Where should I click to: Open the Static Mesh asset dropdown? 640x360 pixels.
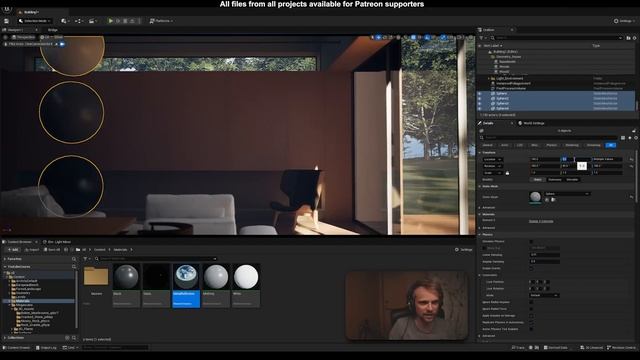click(x=567, y=194)
